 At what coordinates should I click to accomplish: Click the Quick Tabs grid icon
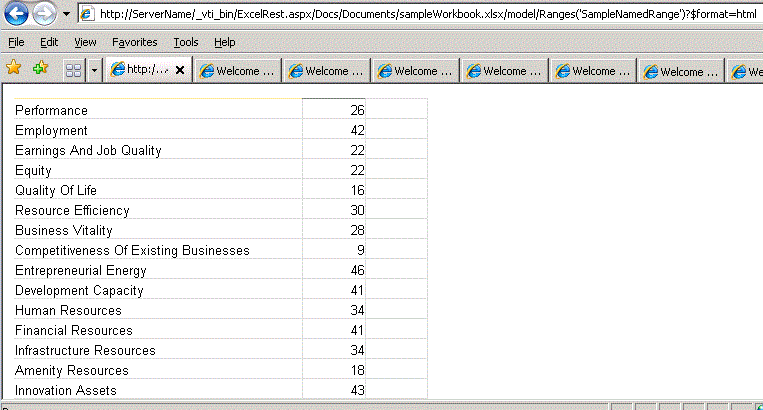[x=73, y=71]
